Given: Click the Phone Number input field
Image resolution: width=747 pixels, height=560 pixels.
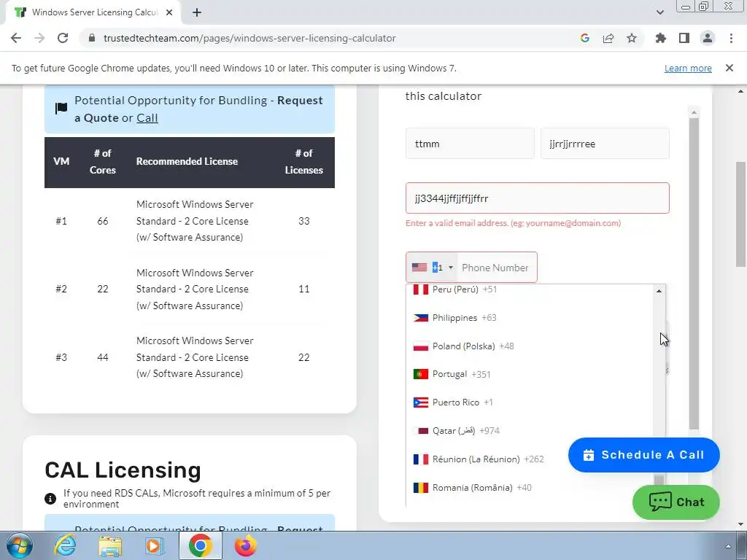Looking at the screenshot, I should click(496, 268).
